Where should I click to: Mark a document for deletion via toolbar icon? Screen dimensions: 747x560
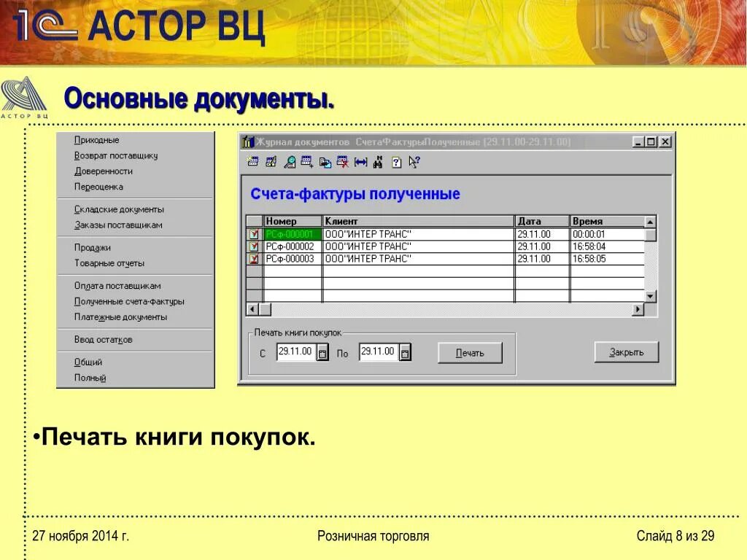pyautogui.click(x=344, y=163)
